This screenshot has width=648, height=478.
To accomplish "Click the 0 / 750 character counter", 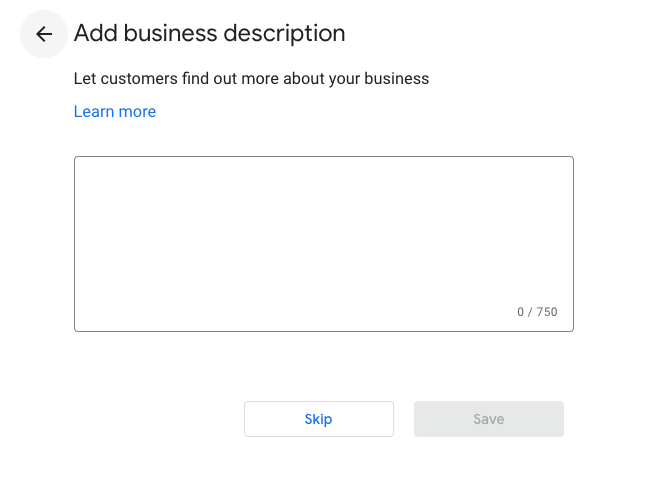I will (x=537, y=312).
